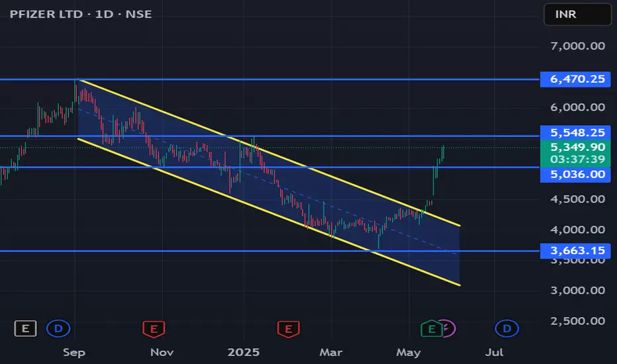The height and width of the screenshot is (364, 617).
Task: Click the Mar label on time axis
Action: pyautogui.click(x=331, y=352)
